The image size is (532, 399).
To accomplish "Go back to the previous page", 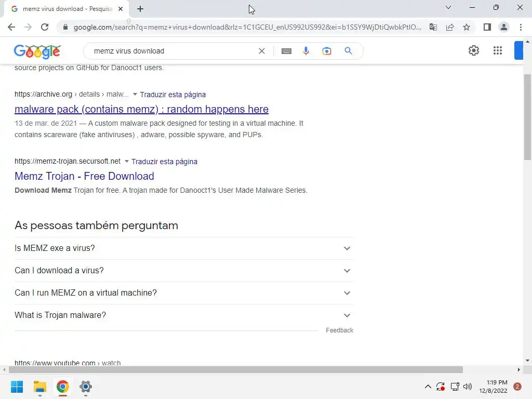I will point(11,27).
